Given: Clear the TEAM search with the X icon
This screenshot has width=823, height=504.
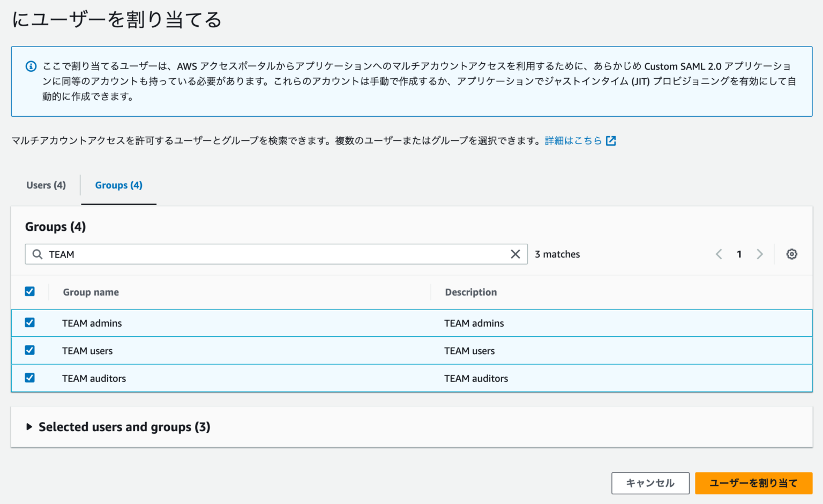Looking at the screenshot, I should (515, 254).
